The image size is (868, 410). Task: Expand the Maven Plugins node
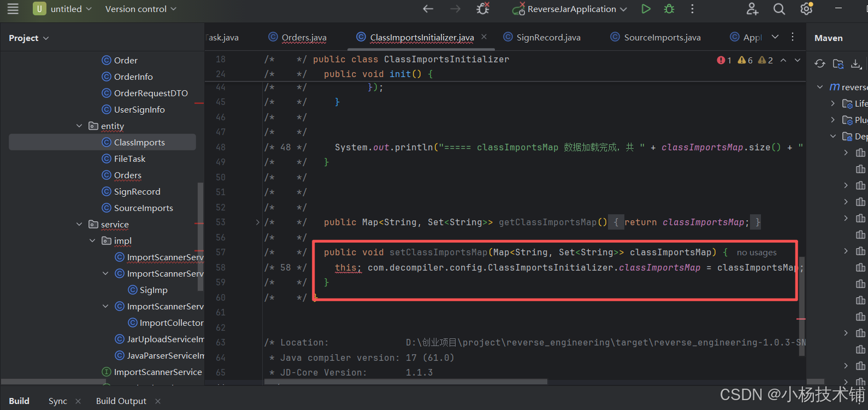832,120
